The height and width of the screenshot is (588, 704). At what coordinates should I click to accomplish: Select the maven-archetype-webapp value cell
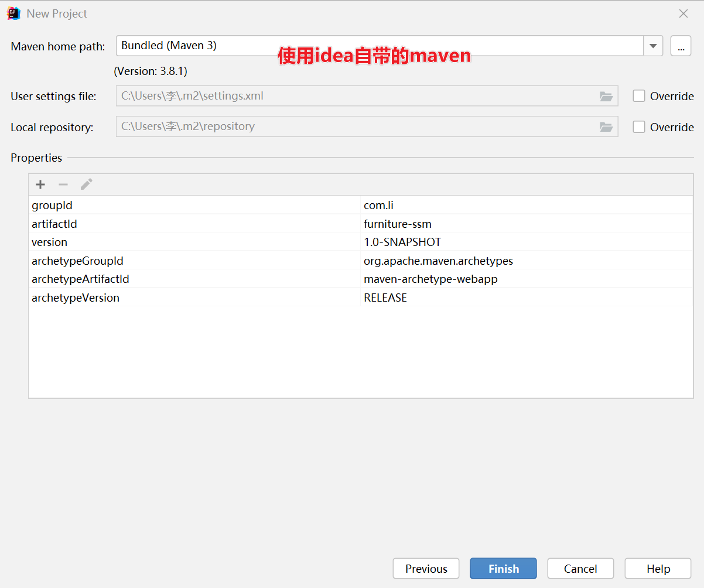point(527,279)
